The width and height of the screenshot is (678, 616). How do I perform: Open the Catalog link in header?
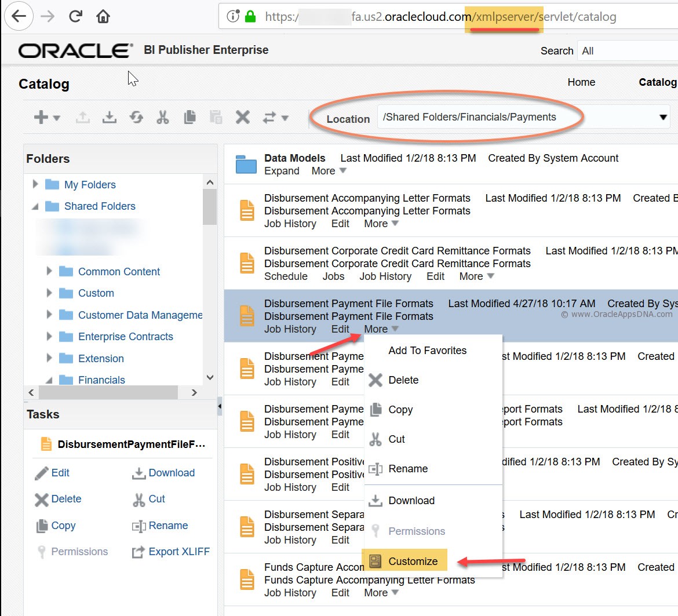(658, 82)
